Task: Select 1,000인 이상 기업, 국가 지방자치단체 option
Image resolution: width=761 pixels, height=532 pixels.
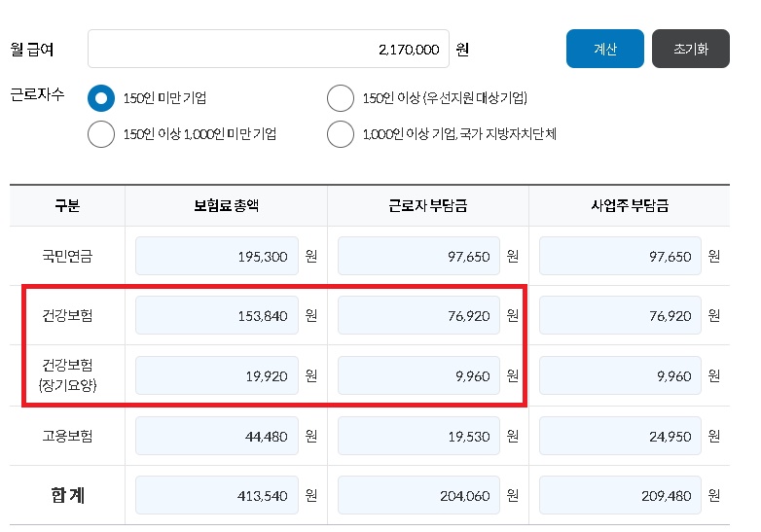Action: tap(340, 134)
